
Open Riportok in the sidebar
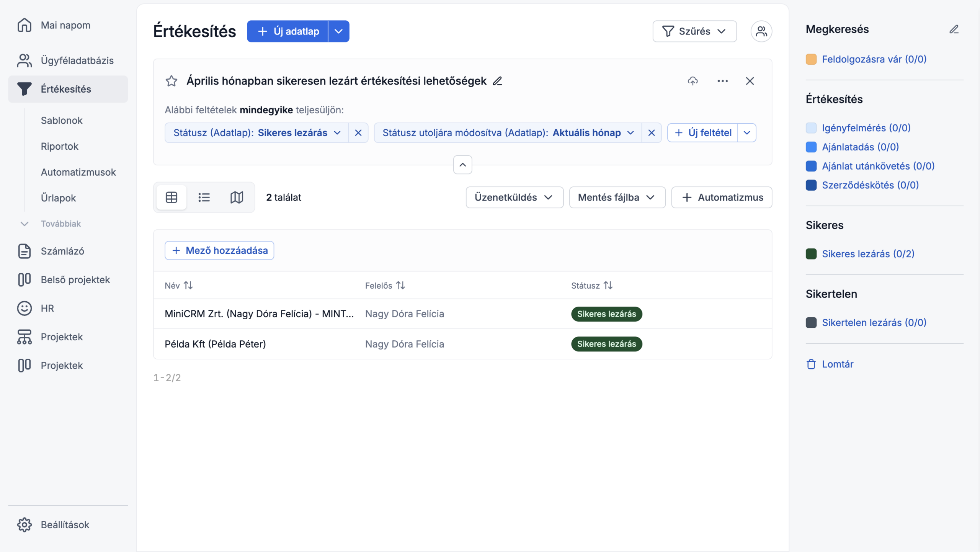(59, 146)
